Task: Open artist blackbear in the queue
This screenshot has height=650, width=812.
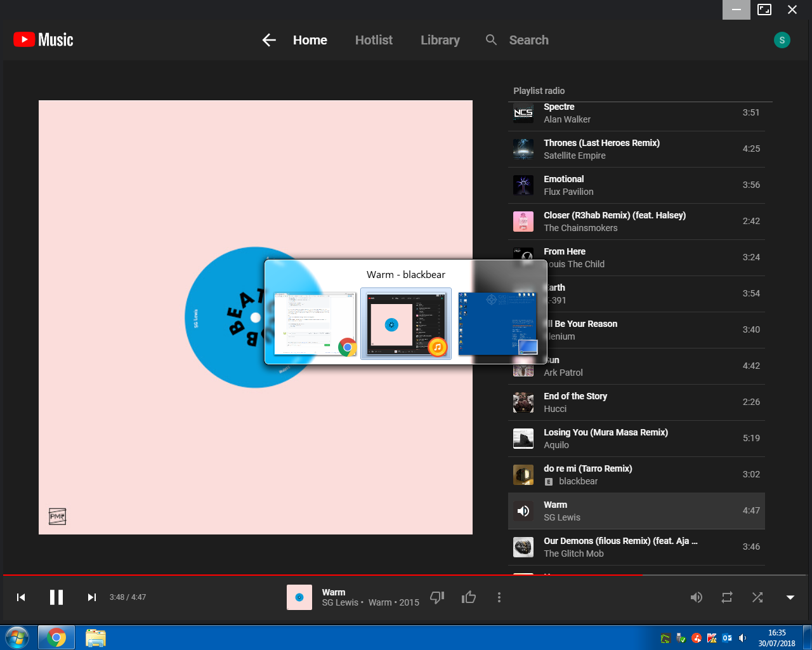Action: [579, 481]
